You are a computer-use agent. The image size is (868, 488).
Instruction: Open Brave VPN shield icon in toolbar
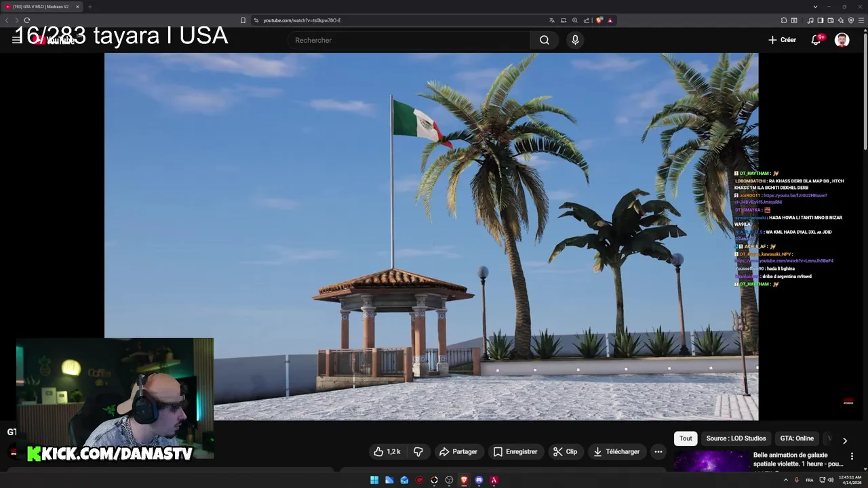(x=851, y=20)
